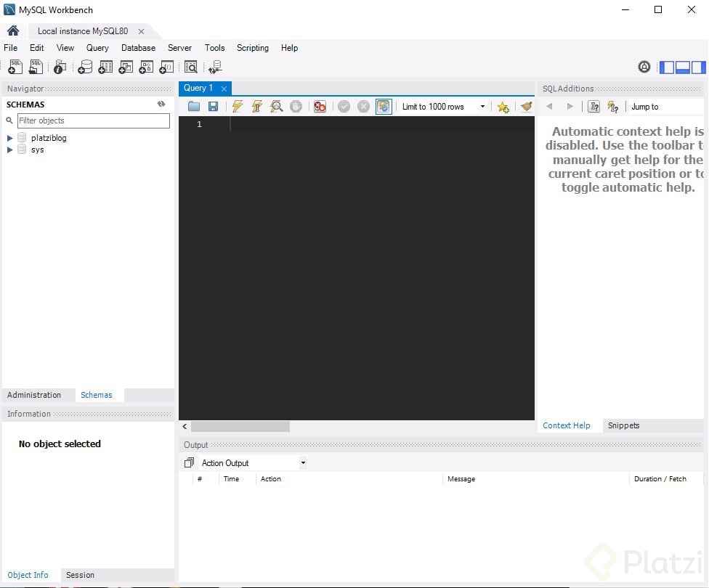Open the Help menu
709x588 pixels.
pos(289,48)
